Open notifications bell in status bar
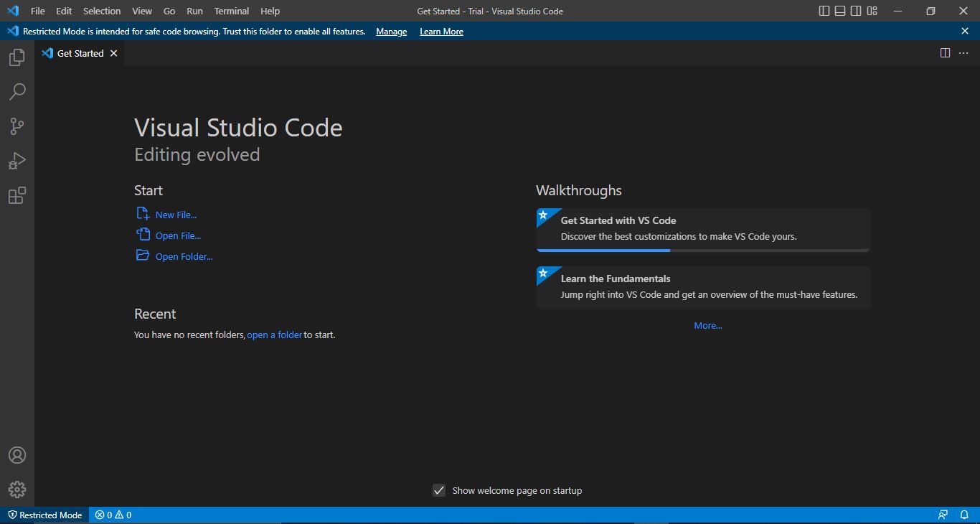This screenshot has width=980, height=524. click(x=964, y=515)
